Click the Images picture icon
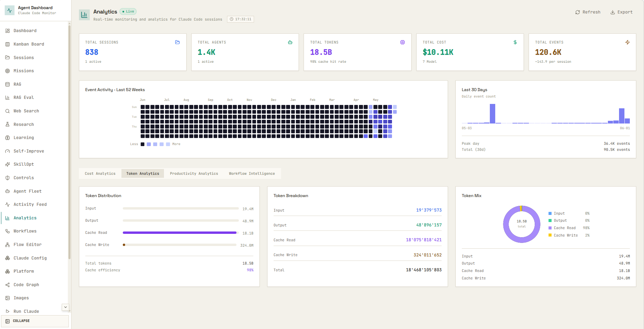This screenshot has width=644, height=329. click(7, 298)
